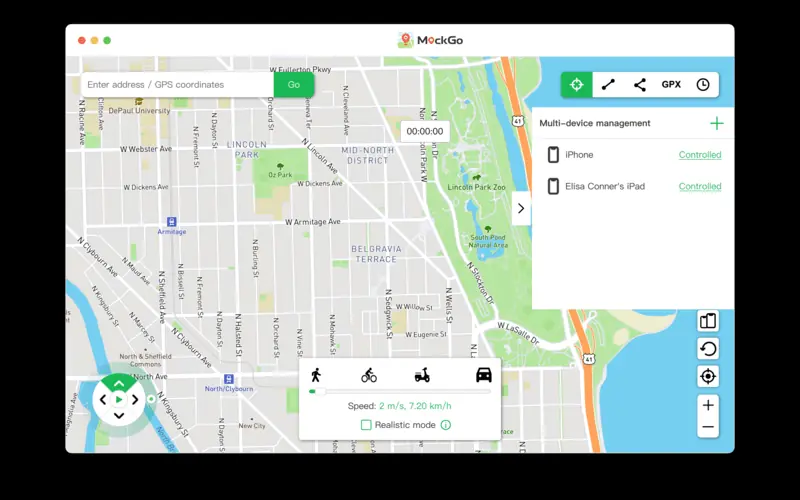Zoom out the map with minus
The height and width of the screenshot is (500, 800).
708,427
